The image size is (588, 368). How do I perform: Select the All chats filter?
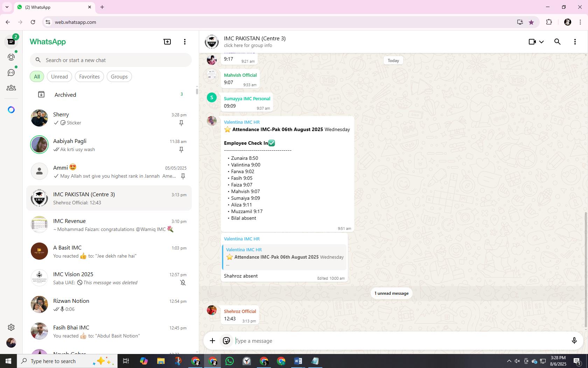[37, 76]
